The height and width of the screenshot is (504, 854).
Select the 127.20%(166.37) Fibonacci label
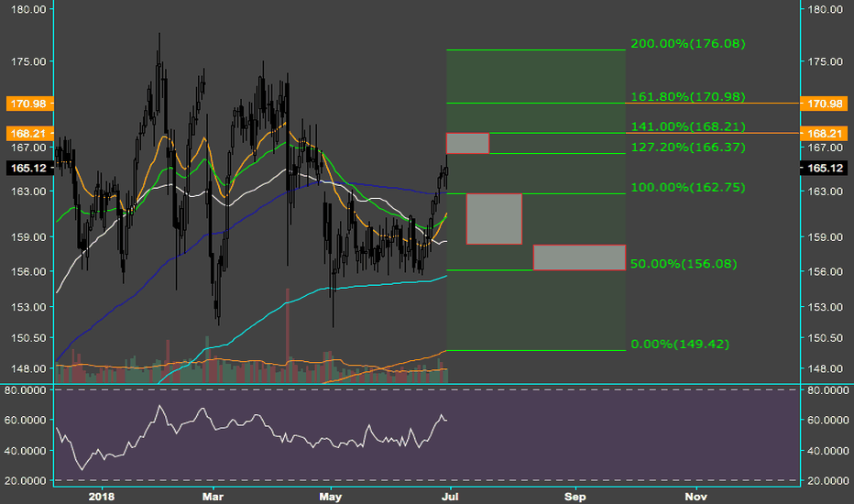click(x=688, y=148)
